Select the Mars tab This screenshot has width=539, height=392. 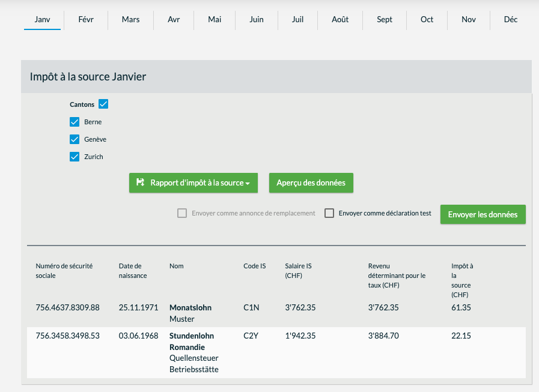130,20
